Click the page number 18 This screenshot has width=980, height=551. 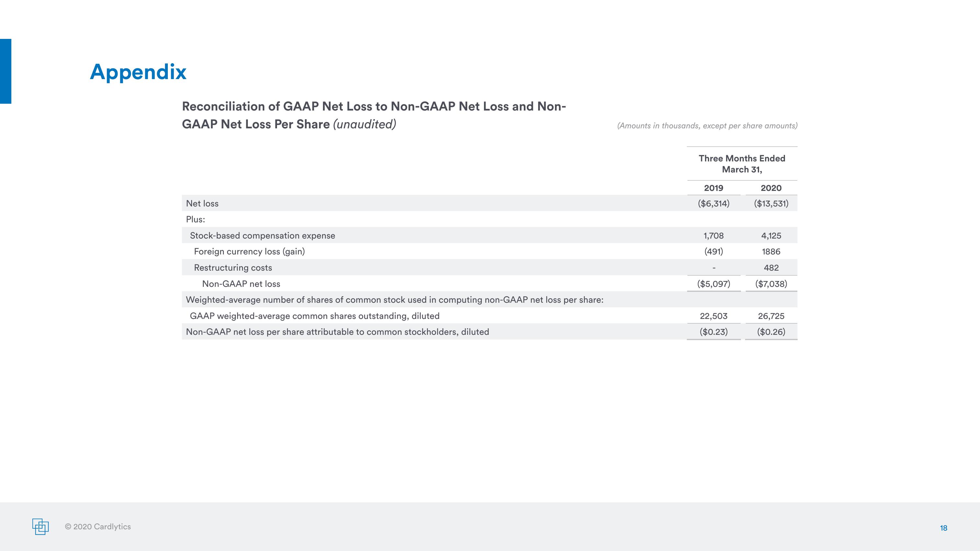point(943,528)
